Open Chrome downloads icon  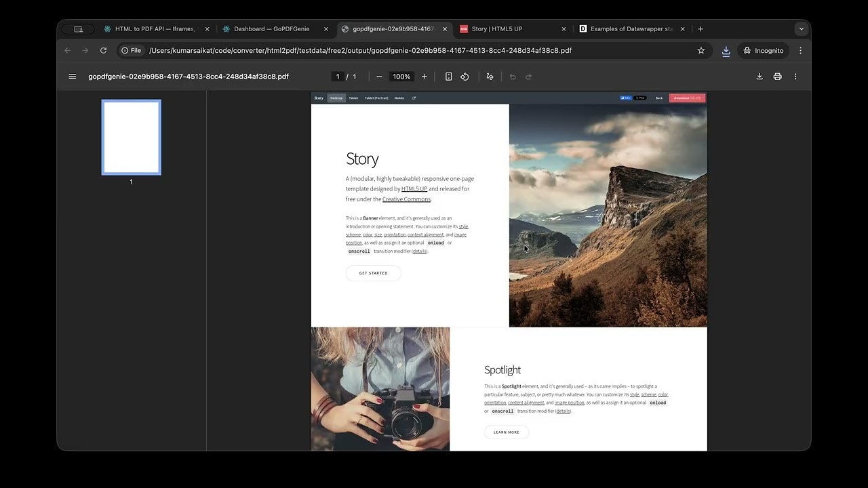[726, 50]
